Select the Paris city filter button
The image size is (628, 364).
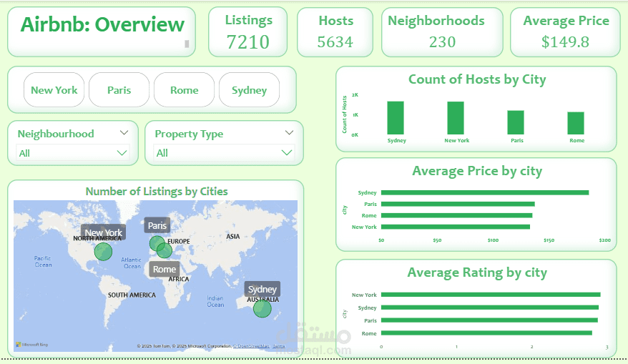click(x=119, y=90)
